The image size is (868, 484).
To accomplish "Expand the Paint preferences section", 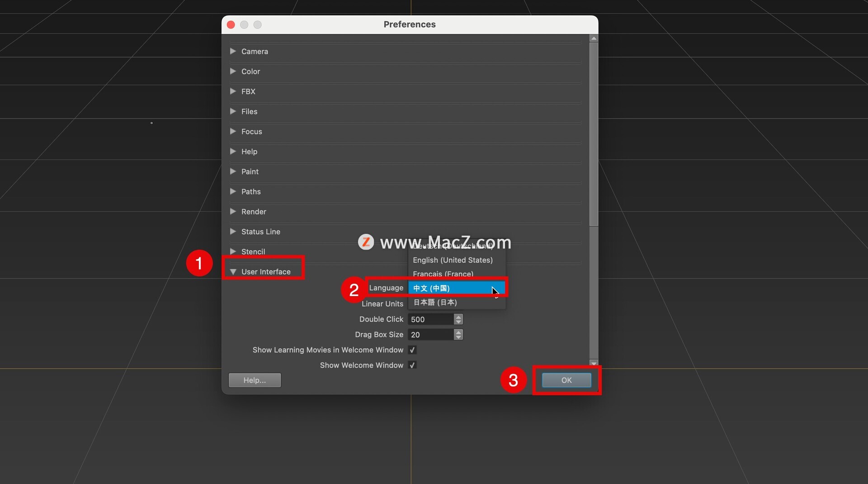I will tap(233, 171).
